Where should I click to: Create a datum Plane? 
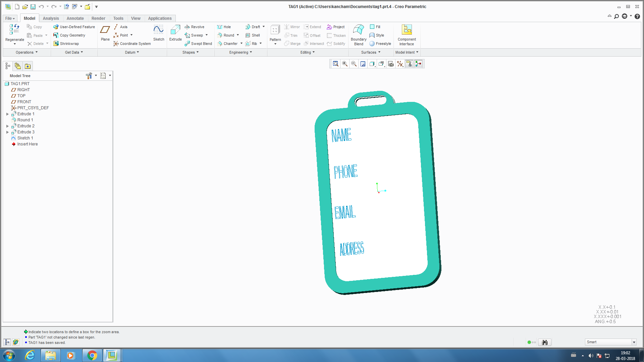[105, 33]
